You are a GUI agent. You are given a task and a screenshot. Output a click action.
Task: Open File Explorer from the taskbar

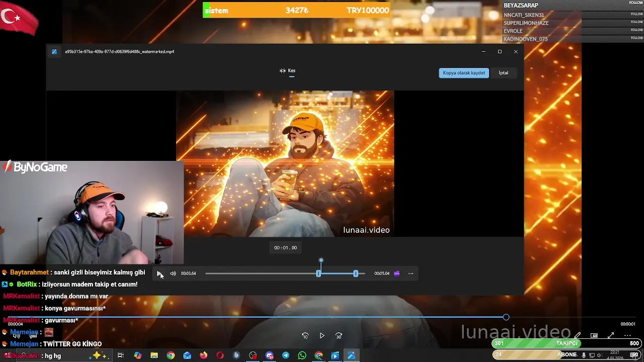tap(154, 355)
